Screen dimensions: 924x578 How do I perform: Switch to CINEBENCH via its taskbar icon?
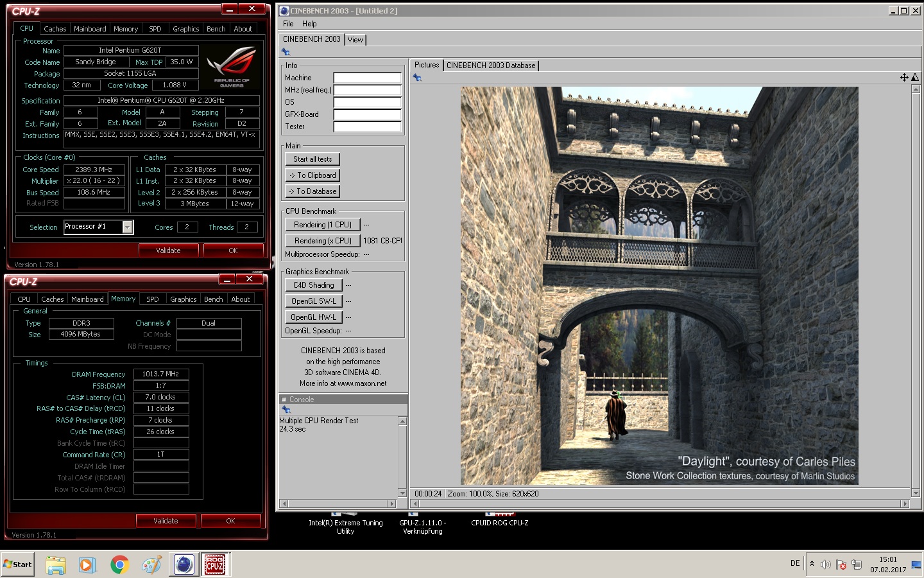pos(184,565)
